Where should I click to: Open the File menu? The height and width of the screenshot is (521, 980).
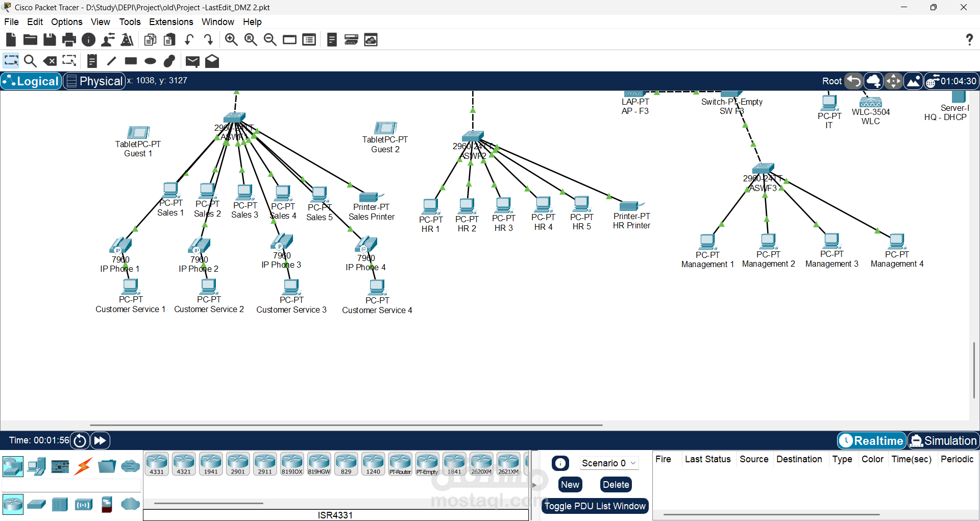click(x=11, y=22)
